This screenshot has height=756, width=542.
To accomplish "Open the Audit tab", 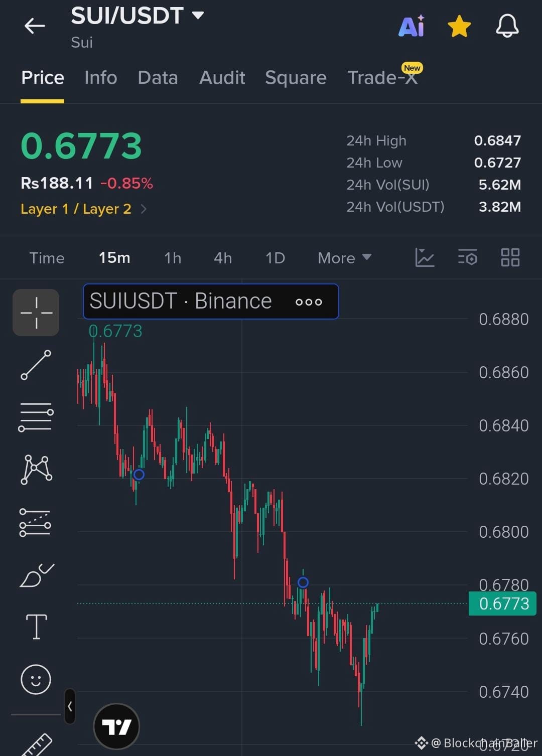I will (222, 78).
